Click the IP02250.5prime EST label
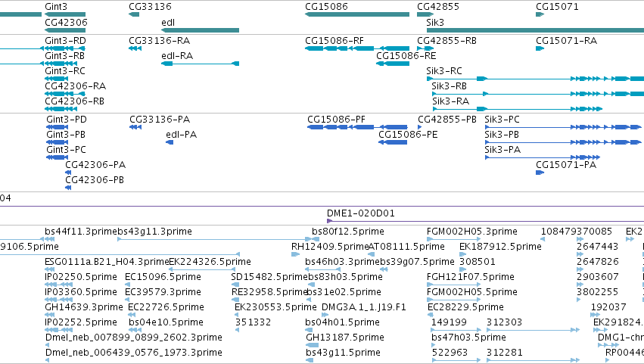 click(81, 277)
